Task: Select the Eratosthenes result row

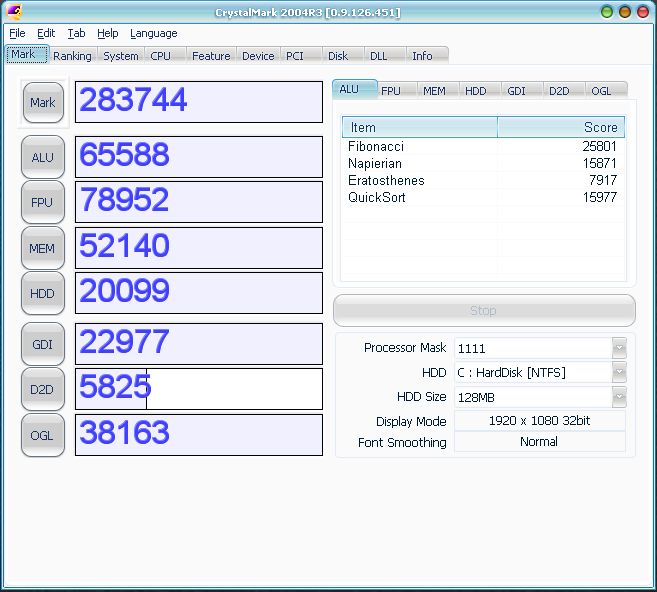Action: click(483, 180)
